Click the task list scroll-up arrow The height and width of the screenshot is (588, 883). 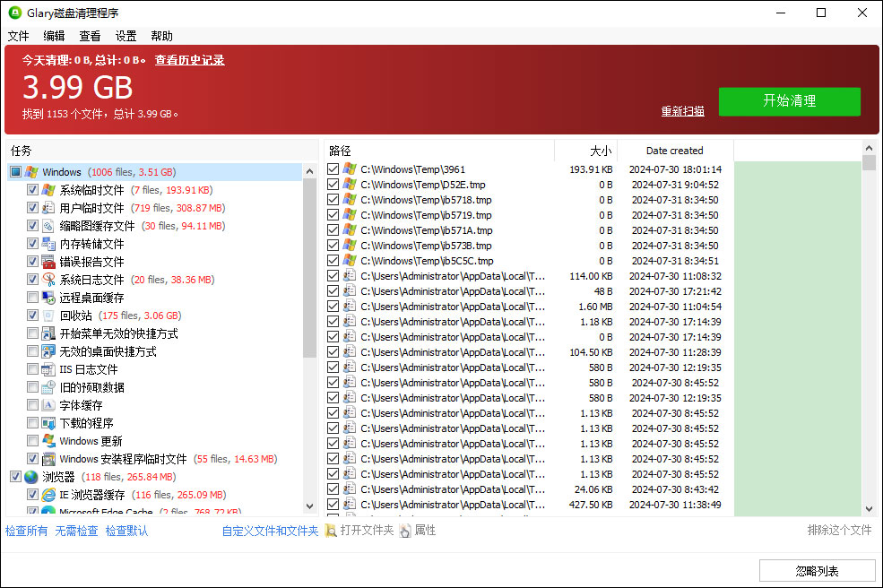[310, 171]
